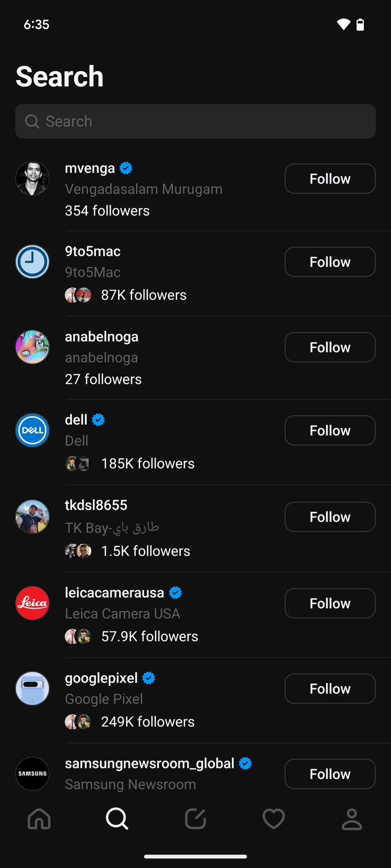The image size is (391, 868).
Task: Open tkdsl8655 profile by username
Action: [96, 505]
